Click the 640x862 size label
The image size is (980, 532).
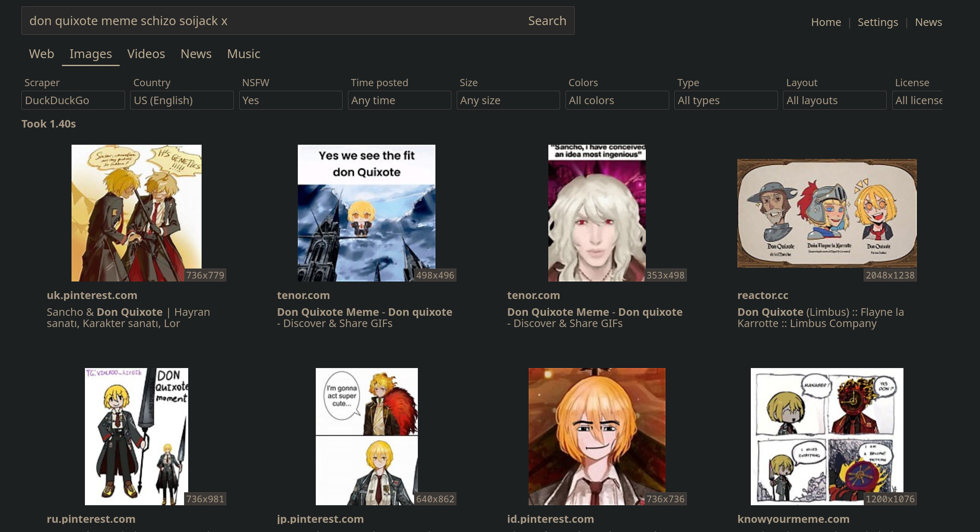click(435, 499)
